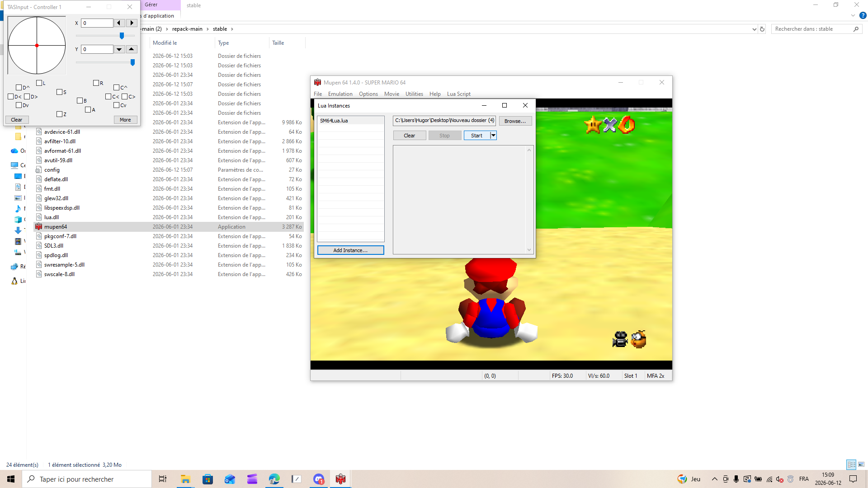This screenshot has height=488, width=868.
Task: Check the Z trigger checkbox
Action: [60, 114]
